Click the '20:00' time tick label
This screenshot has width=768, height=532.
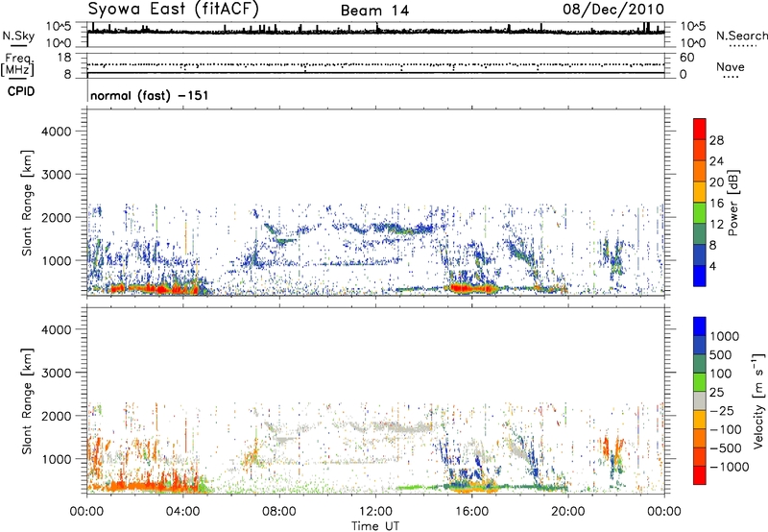click(x=568, y=512)
